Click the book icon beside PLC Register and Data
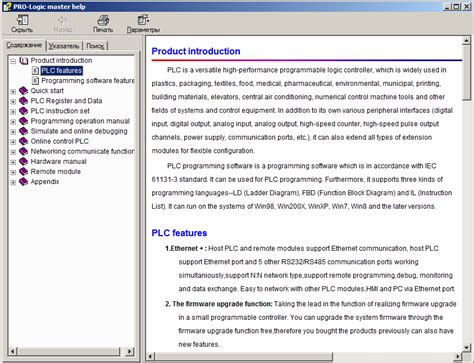 pos(23,101)
